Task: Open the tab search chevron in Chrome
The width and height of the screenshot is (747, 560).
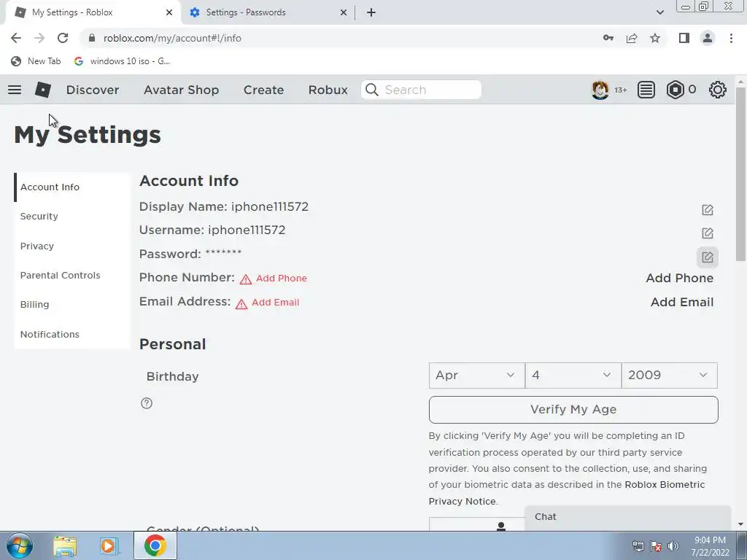Action: tap(659, 12)
